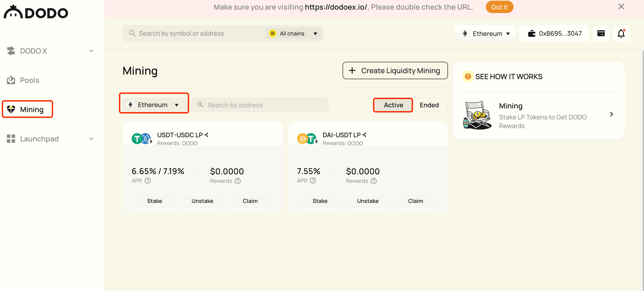
Task: Click the USDT-USDC LP title
Action: [180, 135]
